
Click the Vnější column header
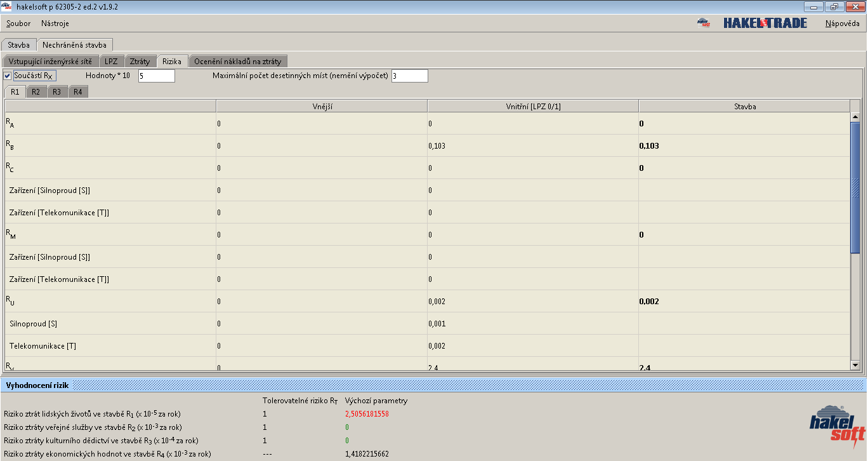pos(322,106)
